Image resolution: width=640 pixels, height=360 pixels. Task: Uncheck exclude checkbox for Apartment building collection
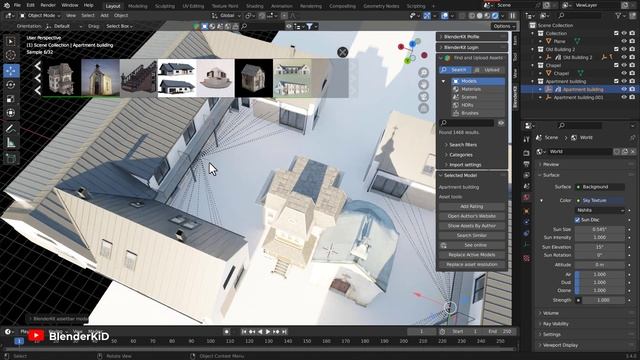coord(616,81)
